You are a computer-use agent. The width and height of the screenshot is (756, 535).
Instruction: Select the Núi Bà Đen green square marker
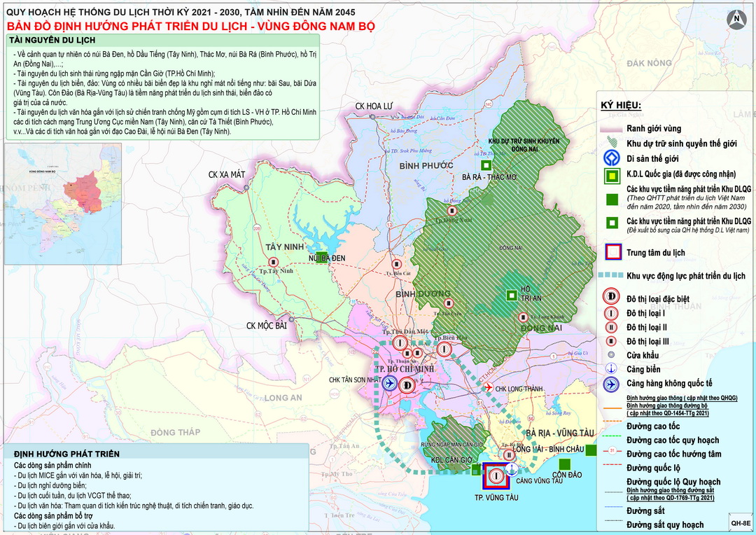click(x=321, y=258)
